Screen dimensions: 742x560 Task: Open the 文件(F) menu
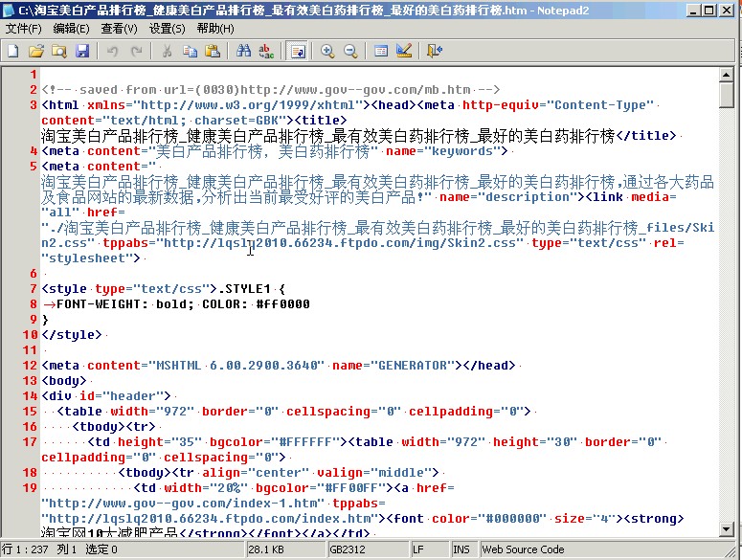tap(23, 29)
